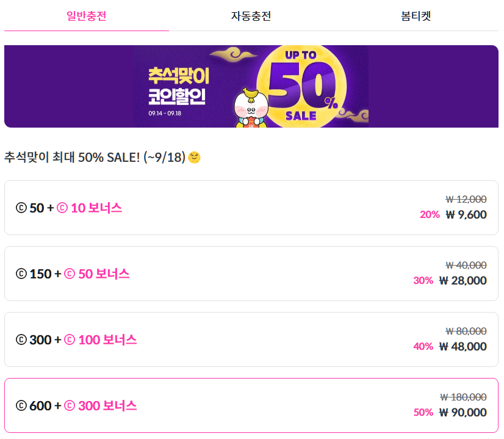504x439 pixels.
Task: Click the pink coin icon before 50 보너스
Action: tap(70, 274)
